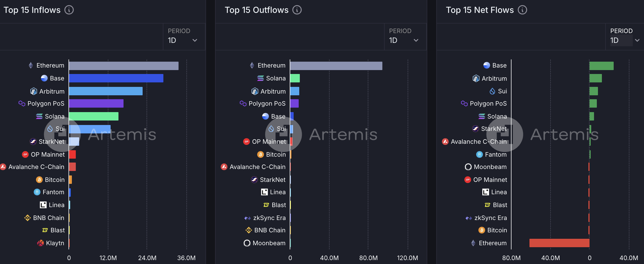This screenshot has width=644, height=264.
Task: Click the Base bar in Inflows chart
Action: [x=116, y=78]
